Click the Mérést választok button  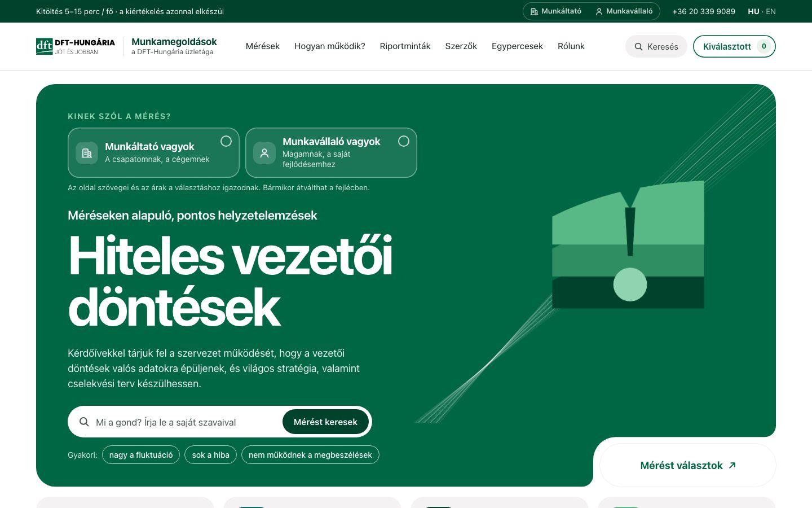point(688,465)
